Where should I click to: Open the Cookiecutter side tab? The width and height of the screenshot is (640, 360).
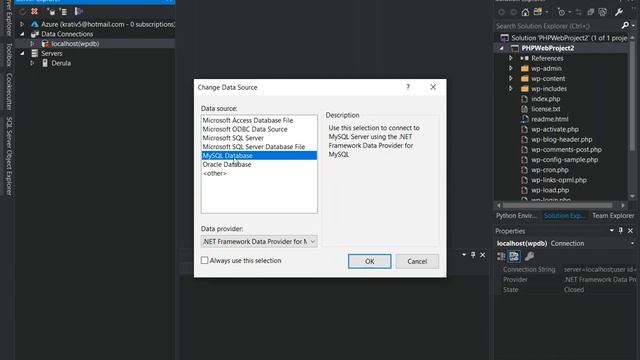click(9, 91)
